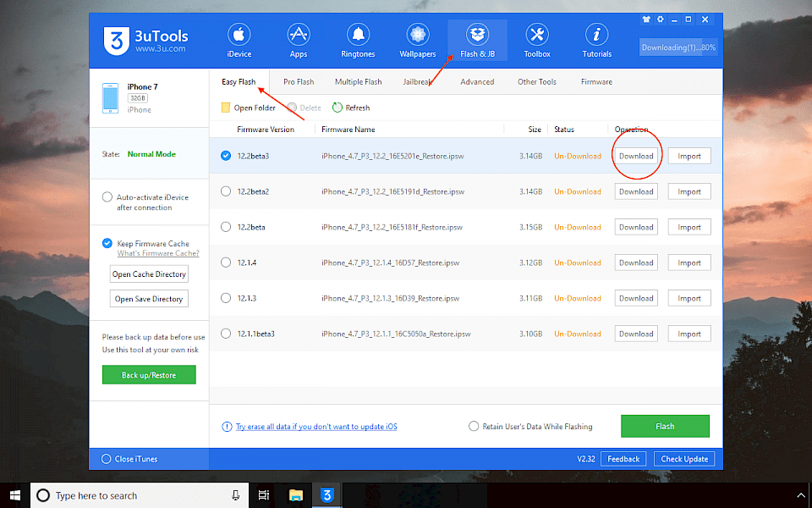The image size is (812, 508).
Task: Switch to the Pro Flash tab
Action: click(299, 82)
